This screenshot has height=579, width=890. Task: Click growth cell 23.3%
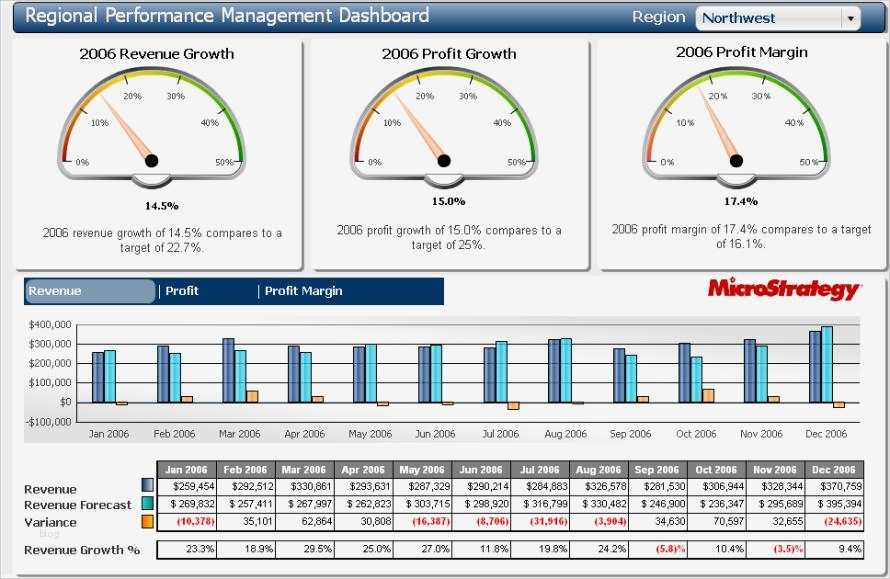[x=186, y=549]
